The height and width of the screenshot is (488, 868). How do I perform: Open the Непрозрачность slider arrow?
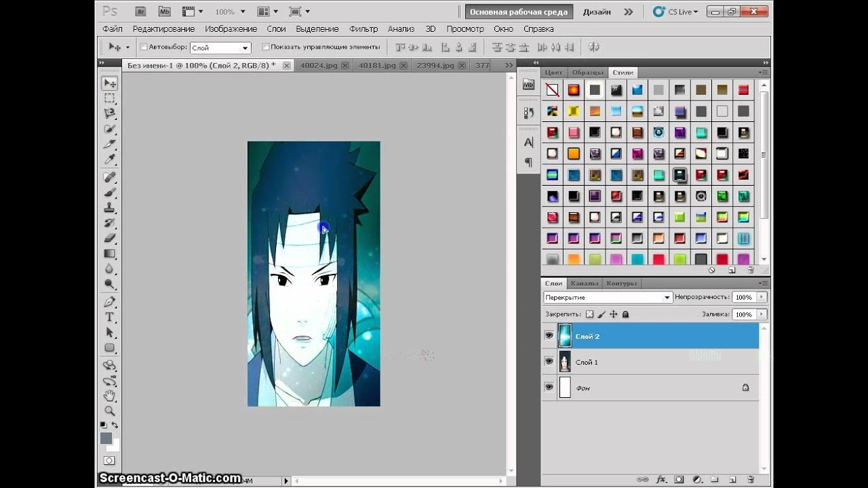[x=762, y=298]
